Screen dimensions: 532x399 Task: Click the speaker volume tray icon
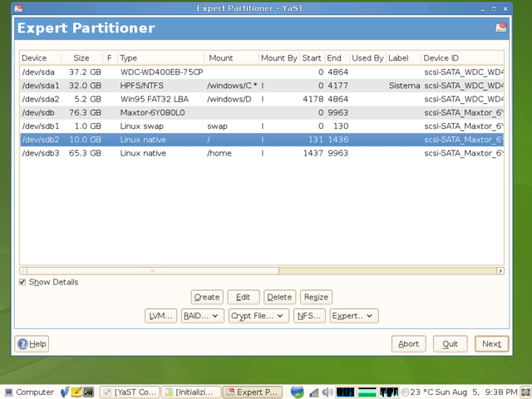coord(328,392)
